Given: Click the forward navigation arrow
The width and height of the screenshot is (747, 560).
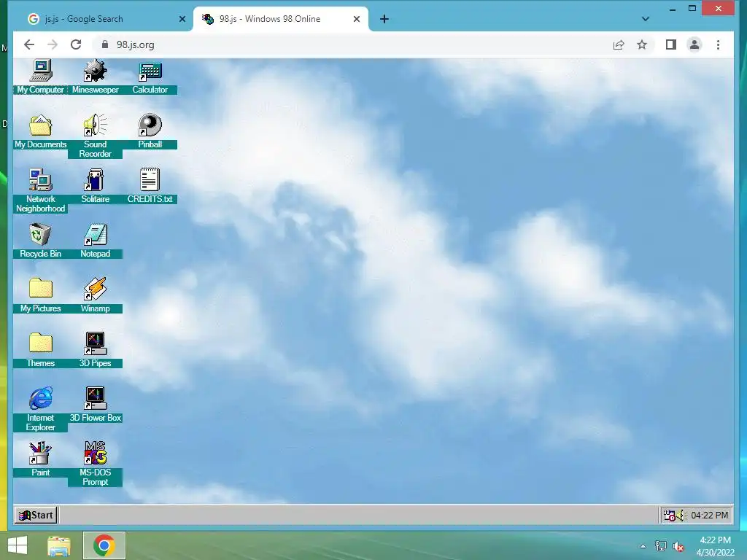Looking at the screenshot, I should 53,44.
